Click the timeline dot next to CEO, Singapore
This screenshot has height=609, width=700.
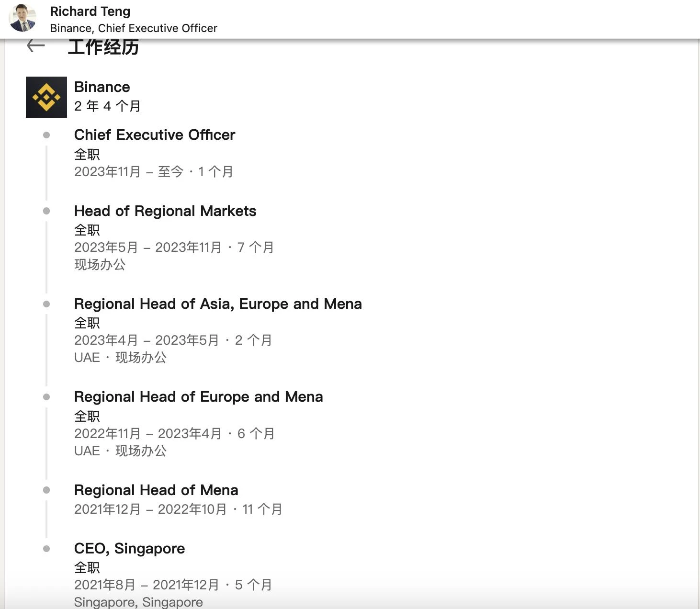click(x=46, y=548)
